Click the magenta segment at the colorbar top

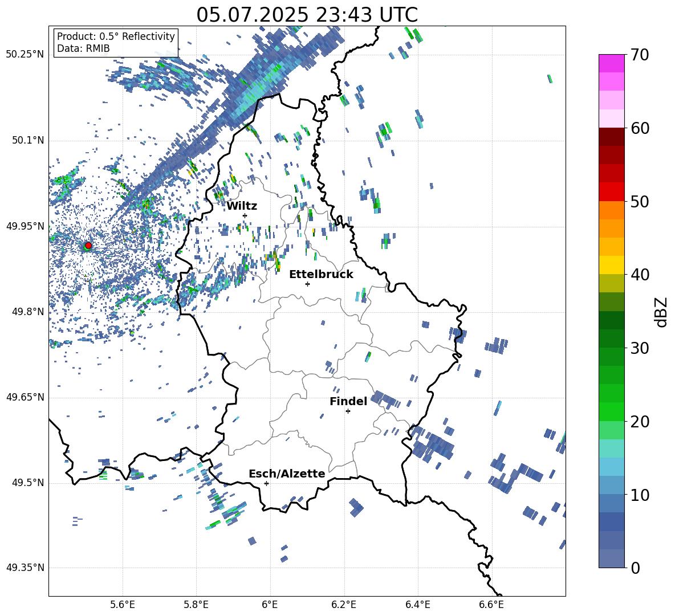pyautogui.click(x=611, y=63)
